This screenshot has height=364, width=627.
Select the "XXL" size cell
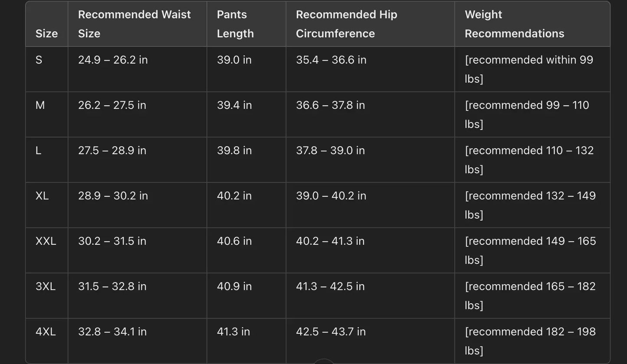pyautogui.click(x=46, y=241)
